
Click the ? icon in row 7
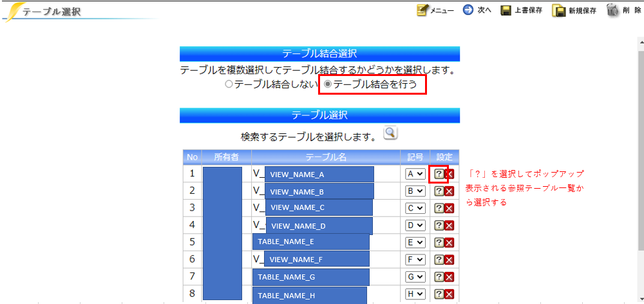pyautogui.click(x=439, y=278)
